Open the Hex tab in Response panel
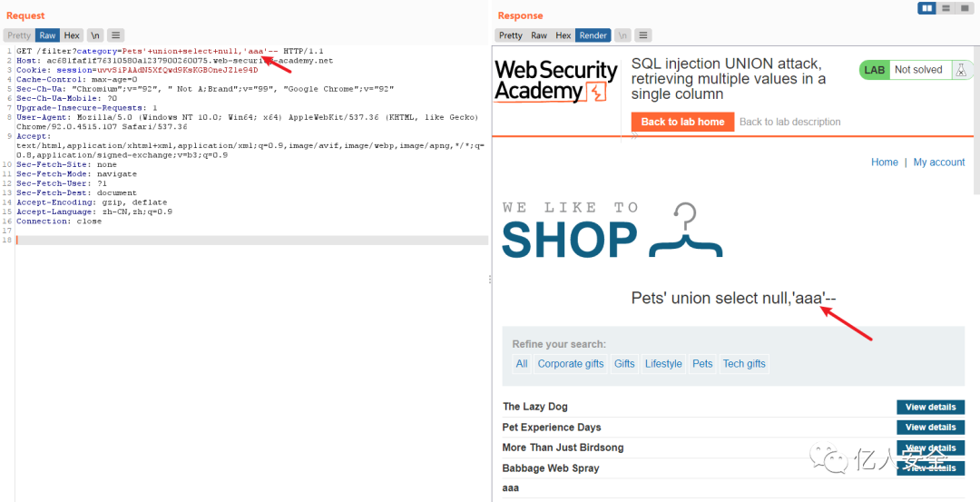The image size is (980, 502). (x=563, y=35)
